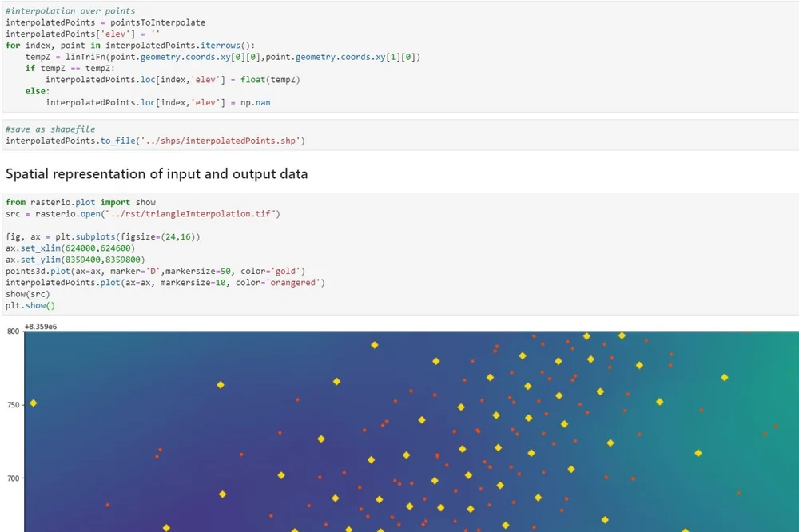Place cursor on the plt.subplots figsize line
This screenshot has width=799, height=532.
point(104,236)
